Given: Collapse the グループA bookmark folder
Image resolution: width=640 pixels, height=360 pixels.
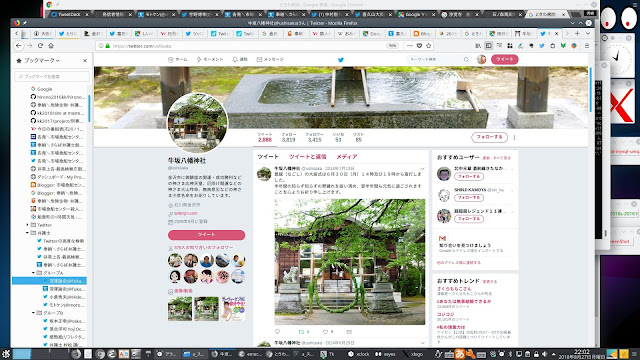Looking at the screenshot, I should pyautogui.click(x=33, y=273).
